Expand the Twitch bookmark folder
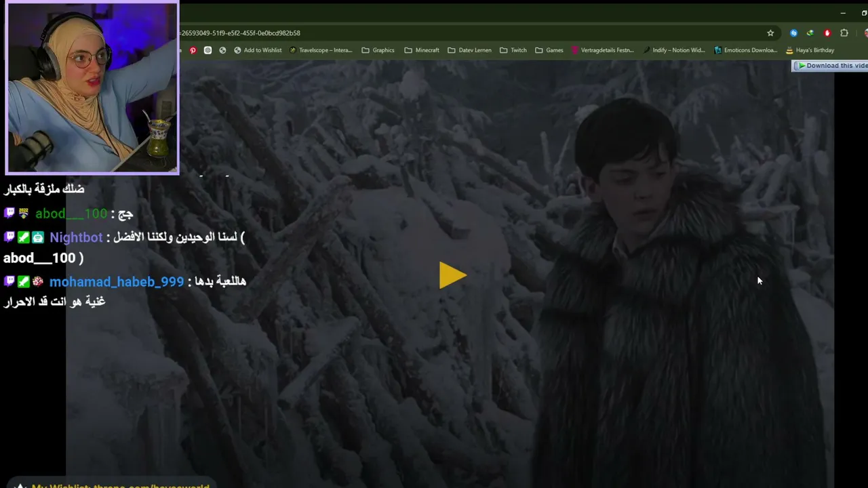This screenshot has width=868, height=488. click(513, 50)
